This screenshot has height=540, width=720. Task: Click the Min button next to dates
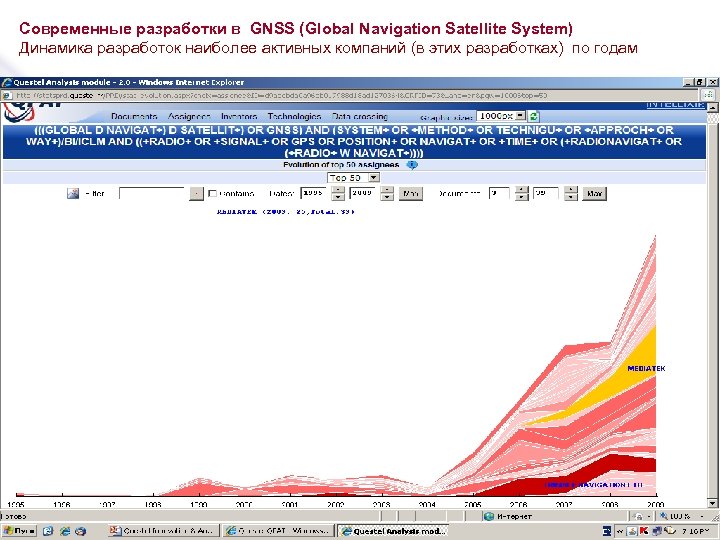point(411,193)
